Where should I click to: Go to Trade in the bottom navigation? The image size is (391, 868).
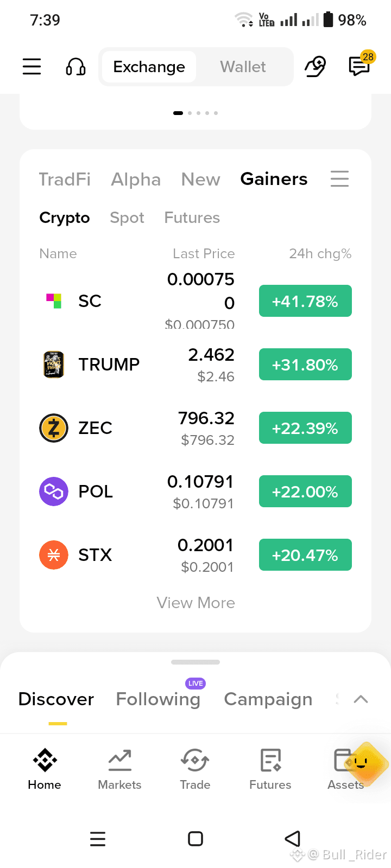(x=195, y=769)
